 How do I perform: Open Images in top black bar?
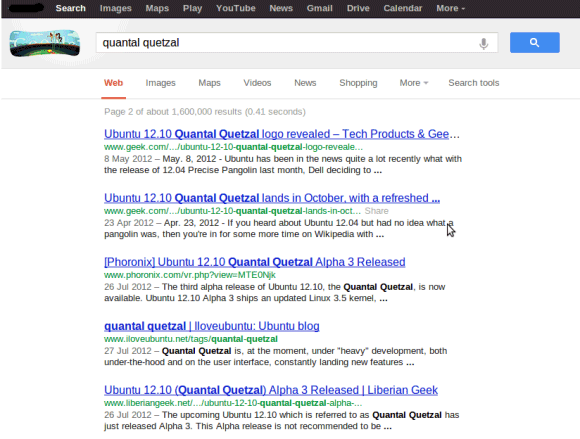tap(115, 8)
